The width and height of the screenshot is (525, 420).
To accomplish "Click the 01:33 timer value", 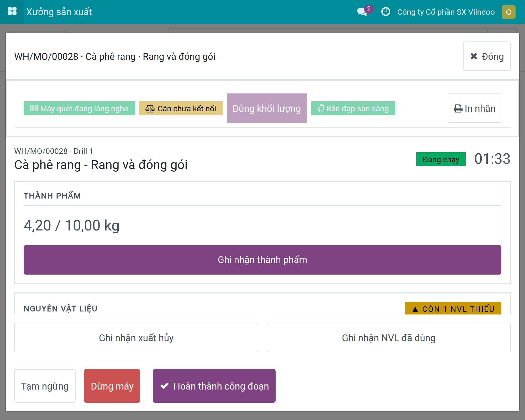I will click(492, 159).
